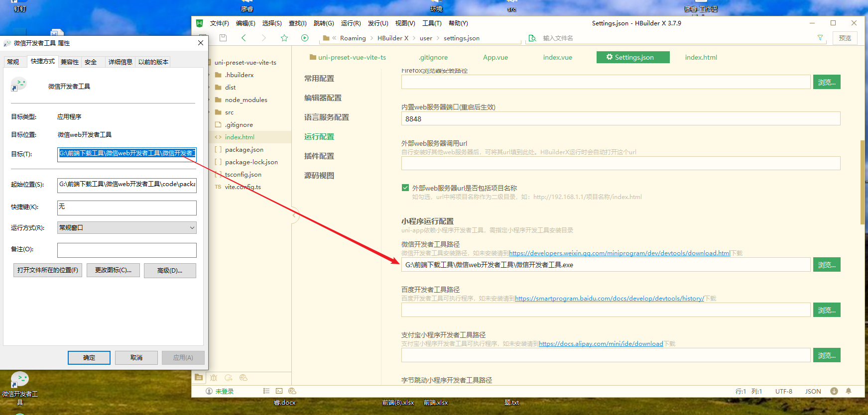Viewport: 868px width, 415px height.
Task: Click the browser globe icon in bottom panel bar
Action: click(244, 378)
